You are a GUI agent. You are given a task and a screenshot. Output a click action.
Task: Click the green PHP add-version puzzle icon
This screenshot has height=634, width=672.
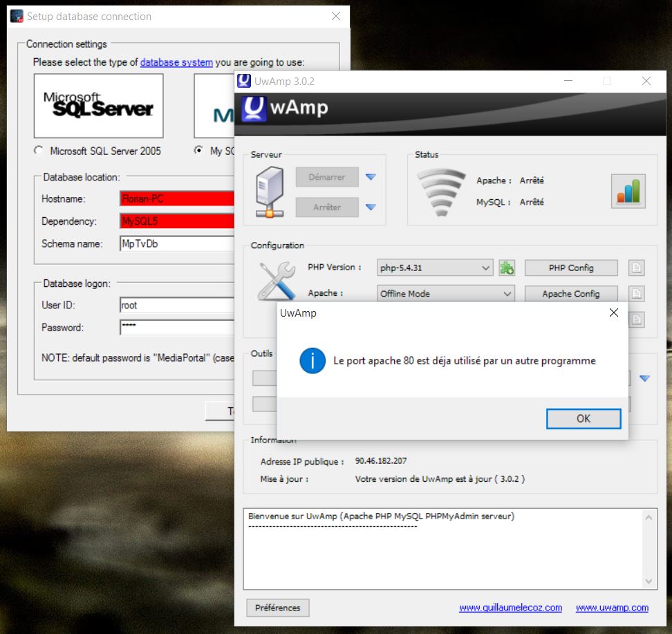507,268
